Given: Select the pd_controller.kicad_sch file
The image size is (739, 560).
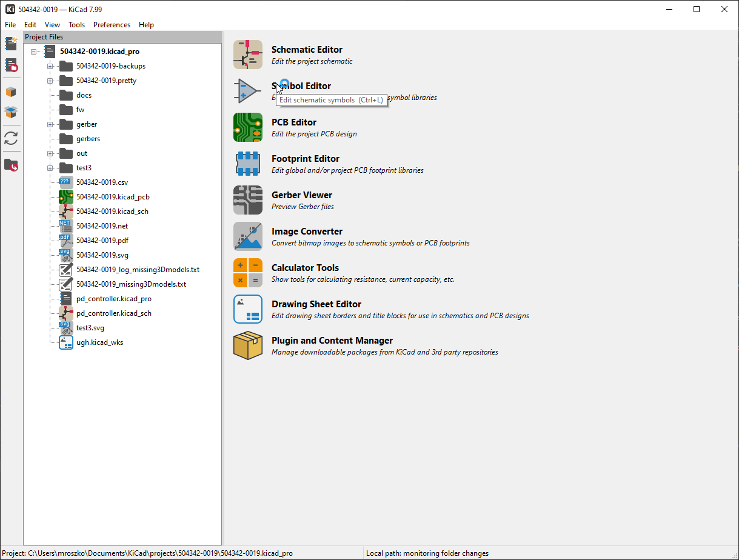Looking at the screenshot, I should click(x=113, y=313).
